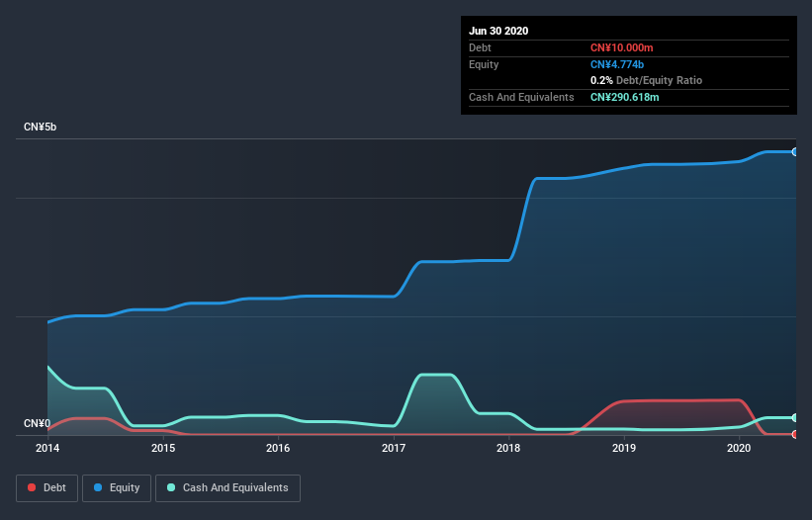Toggle the Equity series legend button
Image resolution: width=812 pixels, height=520 pixels.
(x=117, y=488)
